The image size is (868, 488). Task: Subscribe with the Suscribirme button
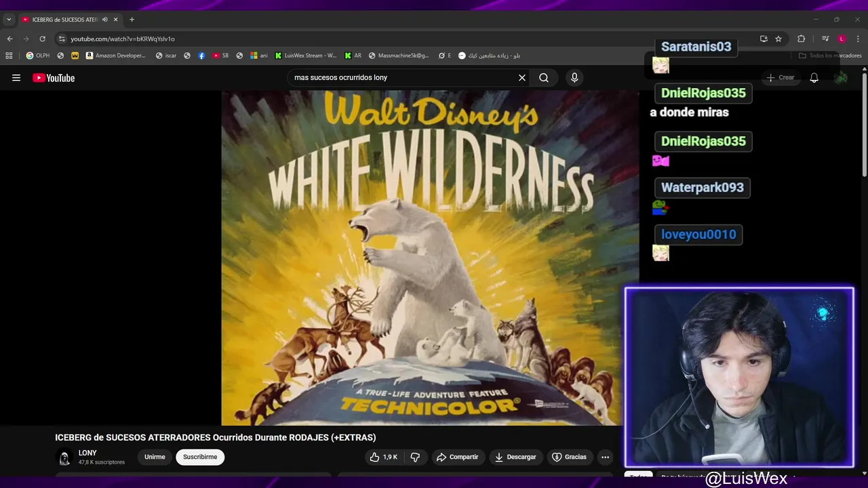[x=200, y=457]
